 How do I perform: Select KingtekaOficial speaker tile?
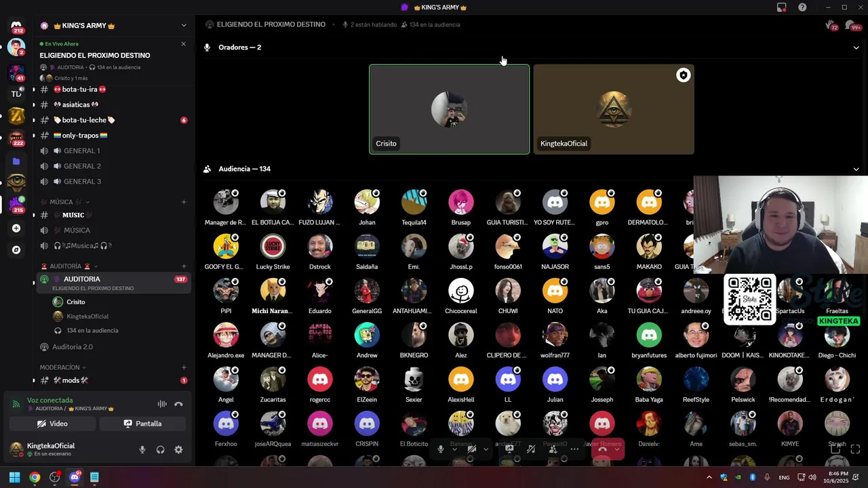(614, 109)
